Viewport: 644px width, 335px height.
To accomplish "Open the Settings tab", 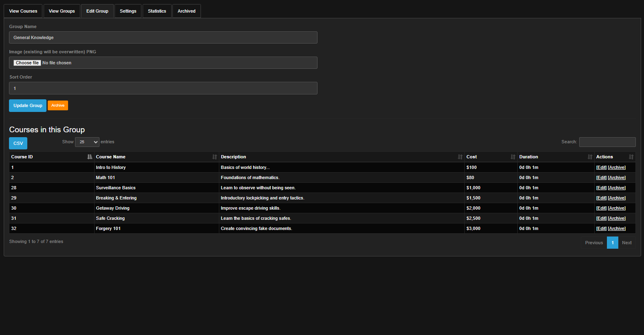I will (x=128, y=11).
